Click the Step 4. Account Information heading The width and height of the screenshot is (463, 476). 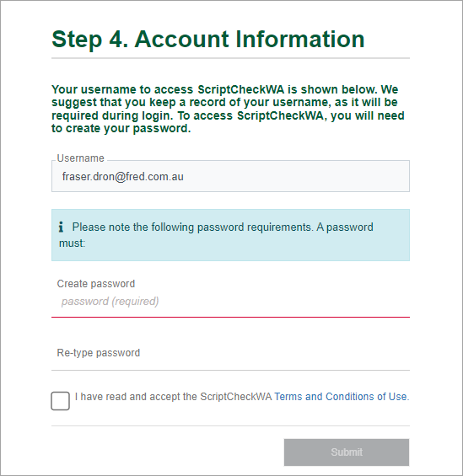pos(208,39)
